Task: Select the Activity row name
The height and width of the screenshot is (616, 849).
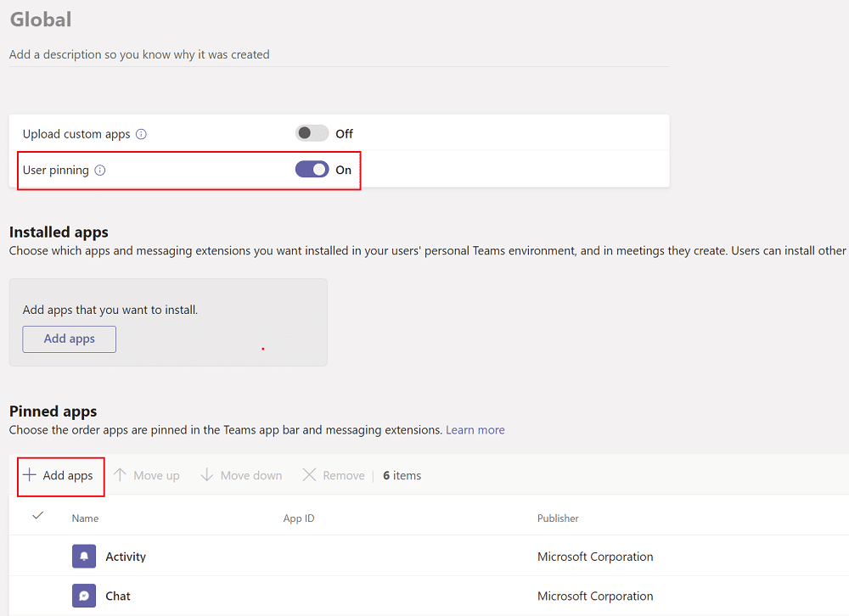Action: pyautogui.click(x=126, y=557)
